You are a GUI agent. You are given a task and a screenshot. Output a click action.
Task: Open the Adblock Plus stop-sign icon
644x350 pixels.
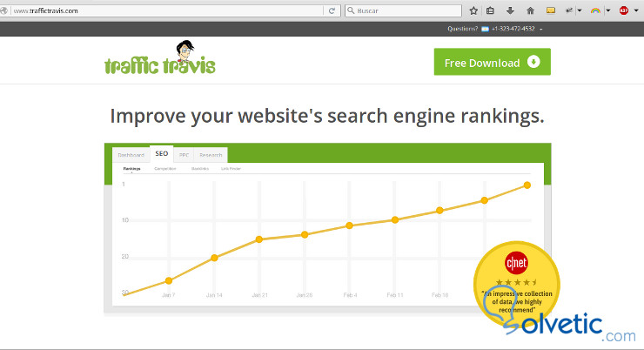pyautogui.click(x=624, y=10)
